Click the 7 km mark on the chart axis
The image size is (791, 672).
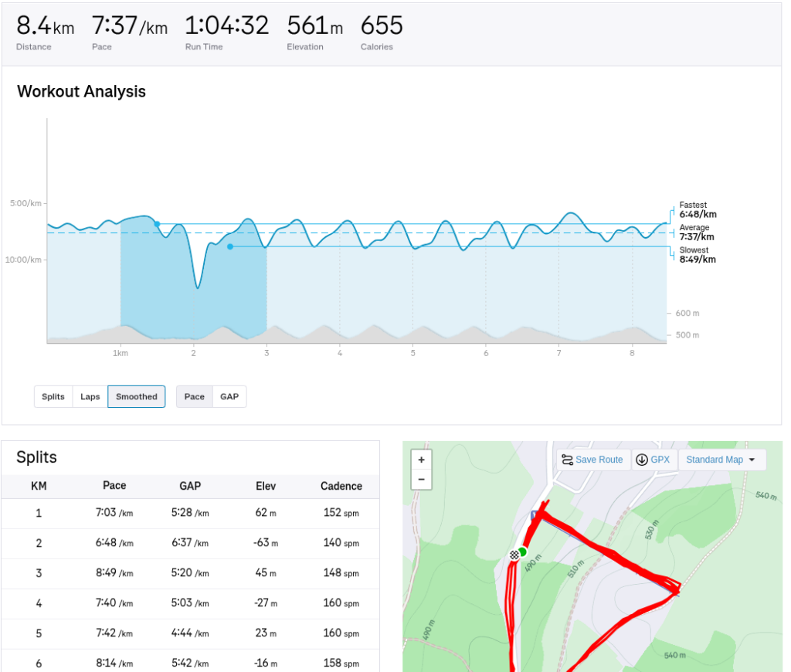pyautogui.click(x=558, y=353)
